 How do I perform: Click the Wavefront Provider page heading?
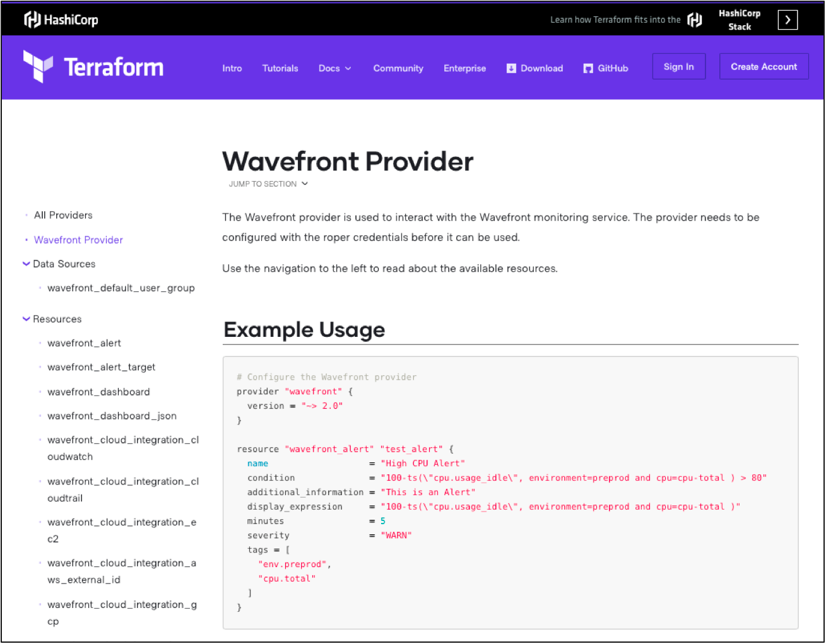click(348, 161)
